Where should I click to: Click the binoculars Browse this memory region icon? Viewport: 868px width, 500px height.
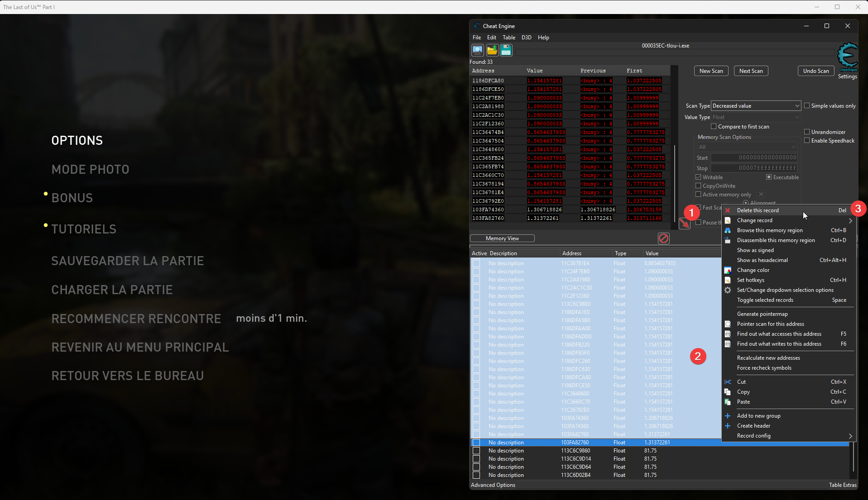click(x=728, y=230)
